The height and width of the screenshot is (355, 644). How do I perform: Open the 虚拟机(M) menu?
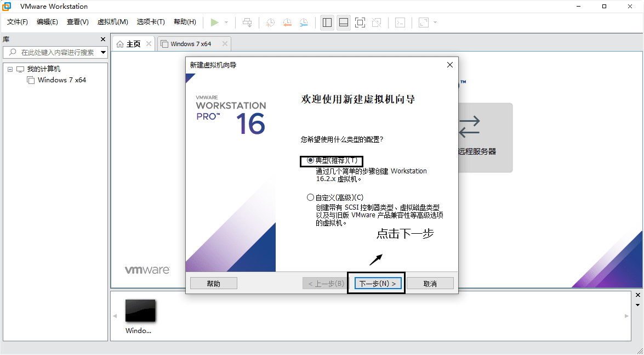pyautogui.click(x=112, y=22)
